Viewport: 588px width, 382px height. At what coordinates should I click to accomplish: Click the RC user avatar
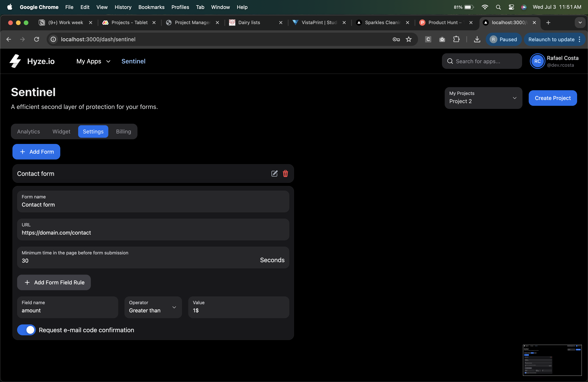[x=537, y=61]
